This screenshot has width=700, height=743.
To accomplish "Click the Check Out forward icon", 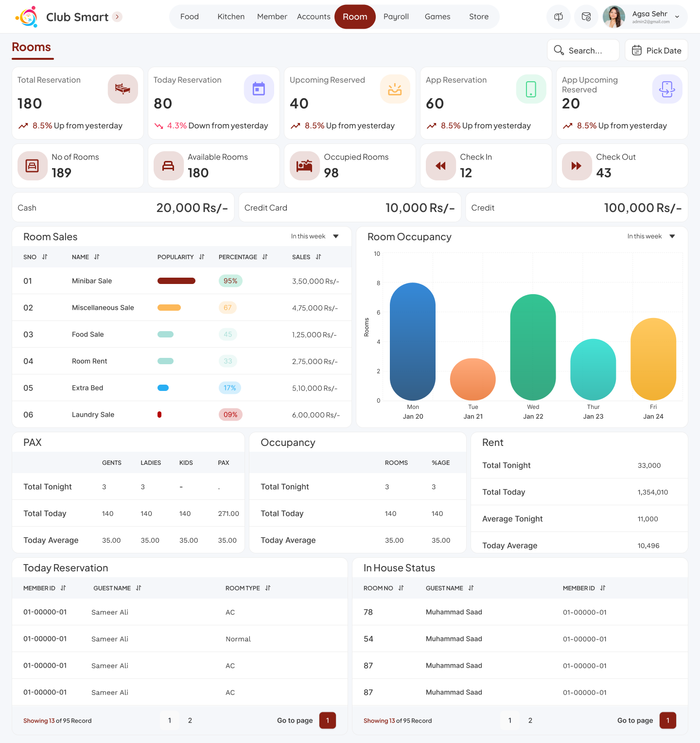I will [577, 166].
